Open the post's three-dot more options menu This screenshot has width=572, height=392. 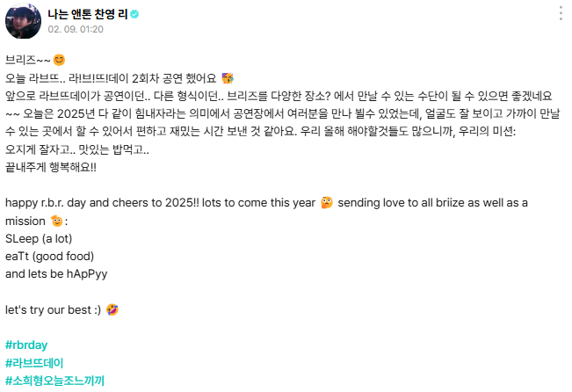tap(561, 14)
